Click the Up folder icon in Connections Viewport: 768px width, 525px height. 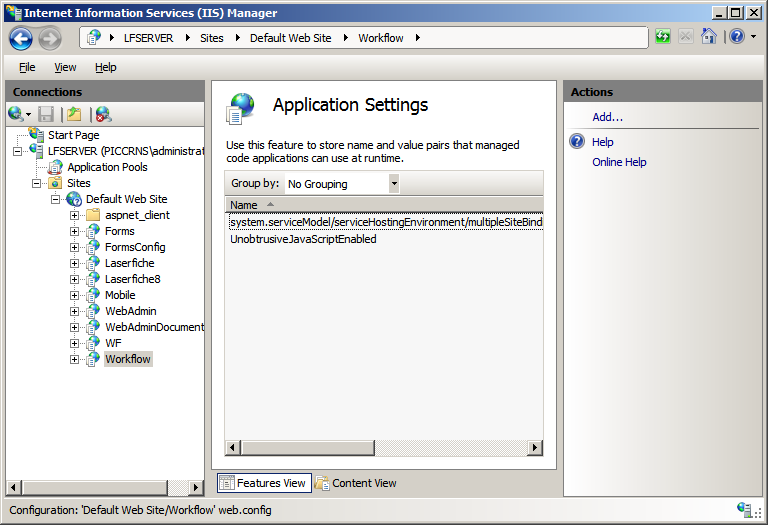click(x=74, y=114)
